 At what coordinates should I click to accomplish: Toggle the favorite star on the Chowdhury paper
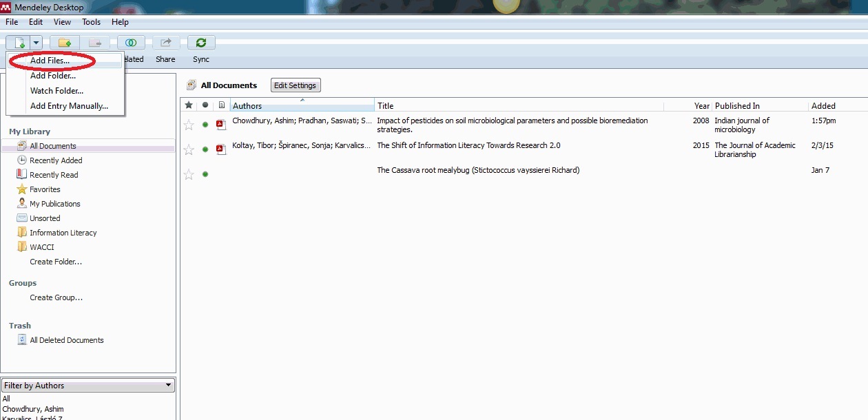pos(189,124)
